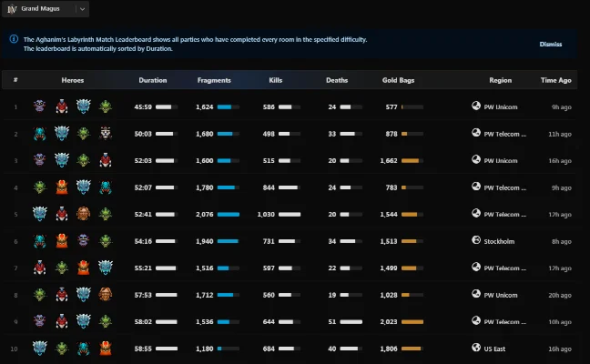Viewport: 590px width, 364px height.
Task: Click the Time Ago column header
Action: 555,80
